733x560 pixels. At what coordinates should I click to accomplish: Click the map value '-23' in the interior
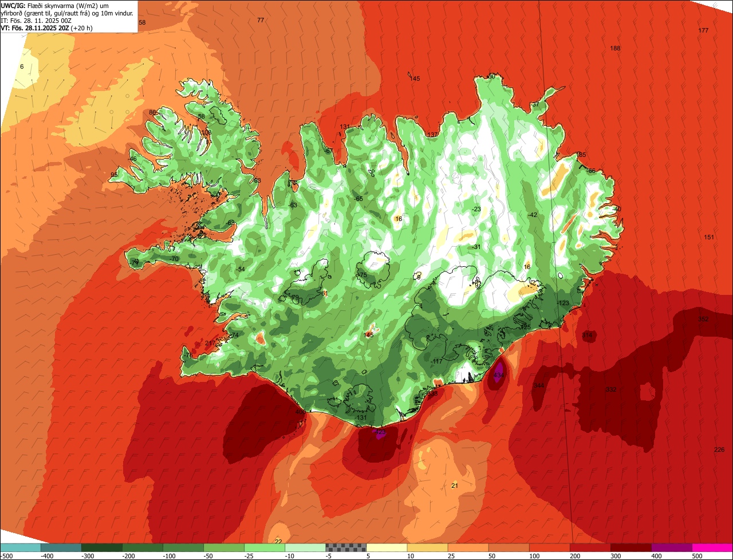476,209
